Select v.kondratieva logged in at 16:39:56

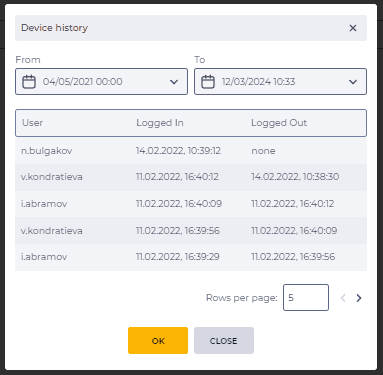(x=52, y=231)
